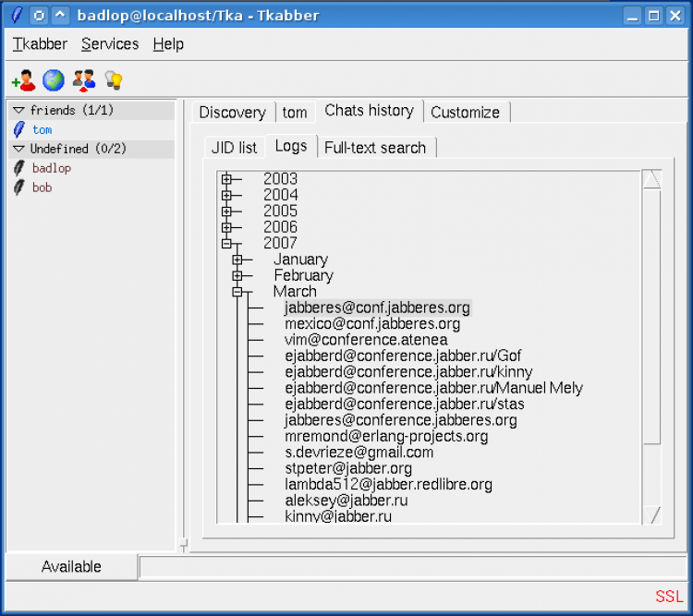The height and width of the screenshot is (616, 693).
Task: Collapse the Undefined (0/2) group
Action: [x=19, y=149]
